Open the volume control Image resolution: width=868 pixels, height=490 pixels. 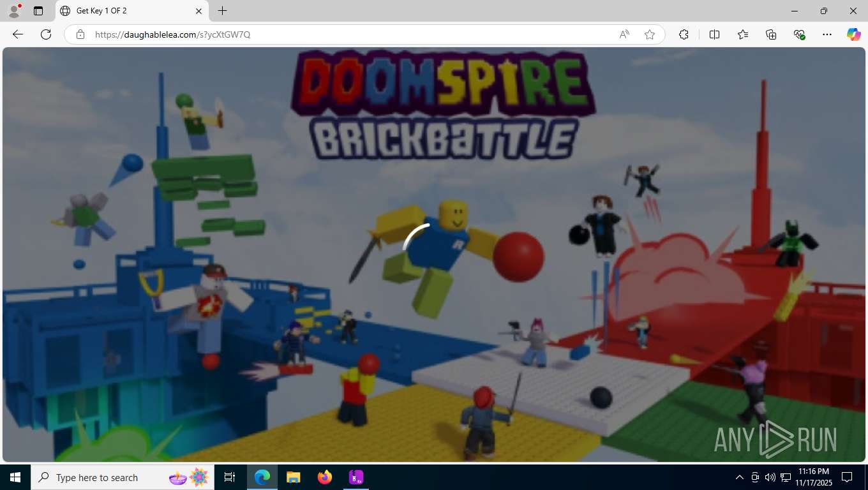click(770, 477)
